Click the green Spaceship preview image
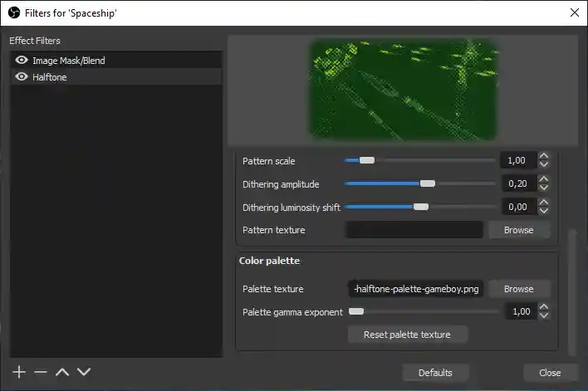 tap(404, 90)
